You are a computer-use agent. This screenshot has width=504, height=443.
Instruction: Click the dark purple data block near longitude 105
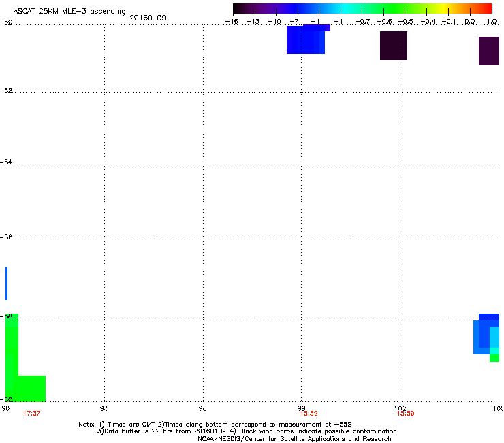489,51
